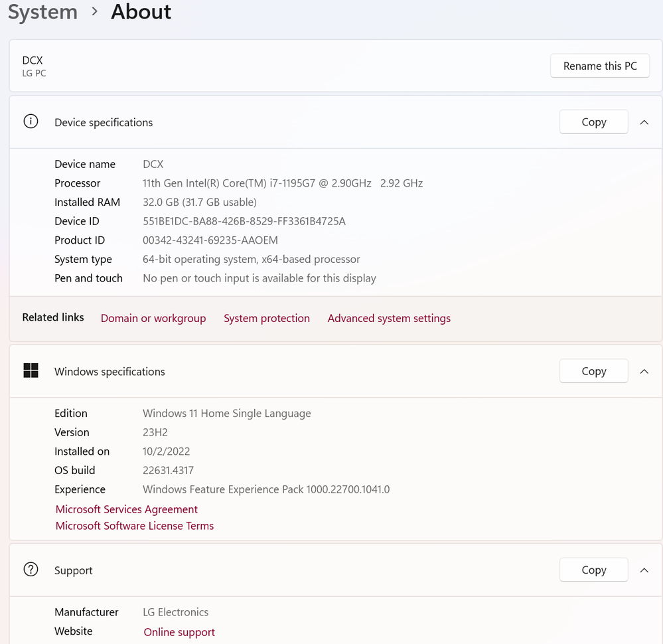Image resolution: width=663 pixels, height=644 pixels.
Task: Click the Installed RAM label
Action: pos(87,202)
